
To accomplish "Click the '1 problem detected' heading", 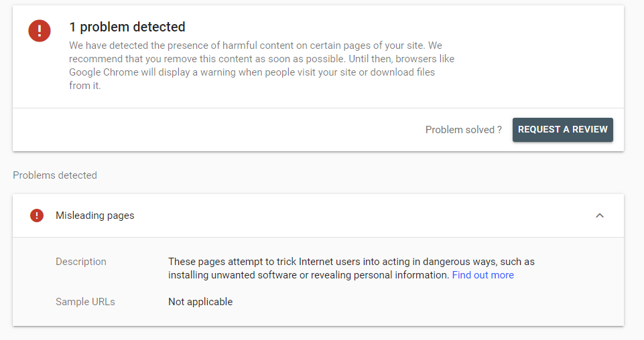I will pyautogui.click(x=127, y=27).
